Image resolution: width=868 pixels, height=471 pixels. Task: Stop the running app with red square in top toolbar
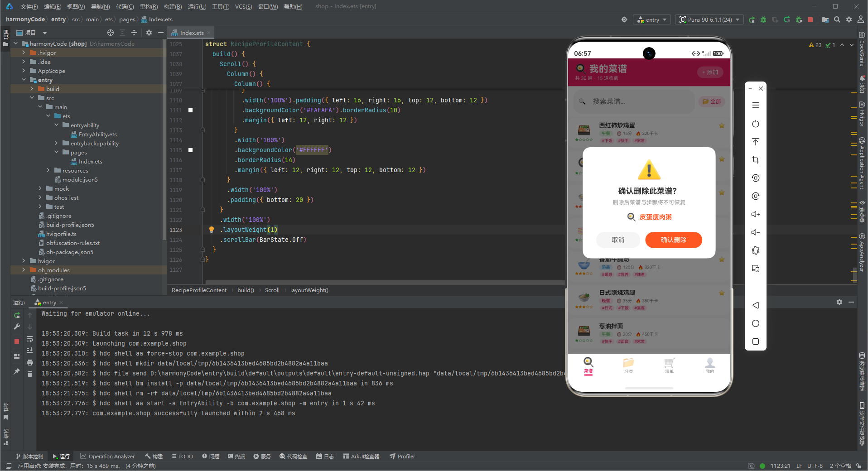(x=810, y=19)
